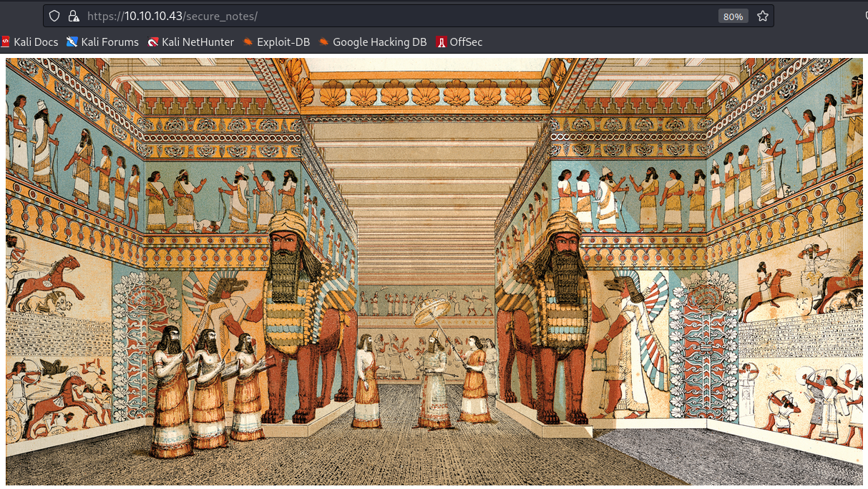
Task: Click the Google Hacking DB favicon
Action: coord(324,42)
